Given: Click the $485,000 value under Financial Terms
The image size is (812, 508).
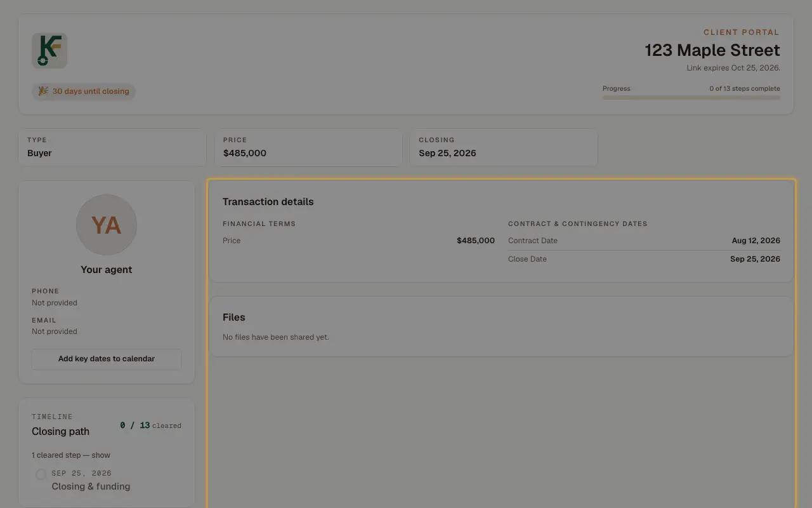Looking at the screenshot, I should 476,241.
